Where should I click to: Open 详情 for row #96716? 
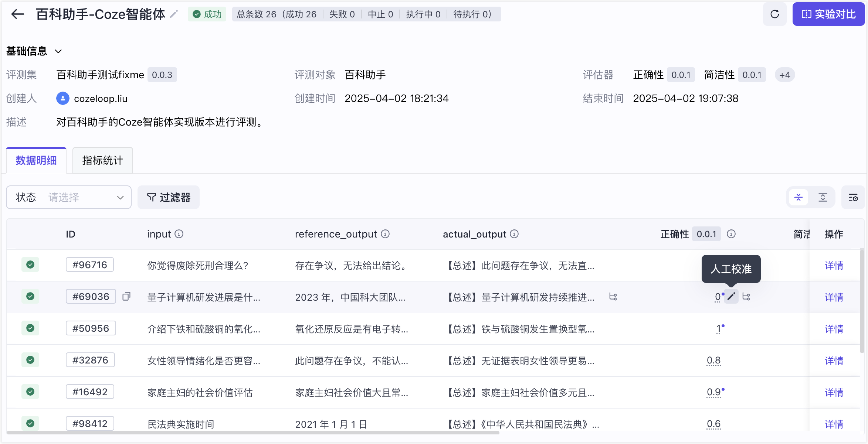[x=834, y=265]
